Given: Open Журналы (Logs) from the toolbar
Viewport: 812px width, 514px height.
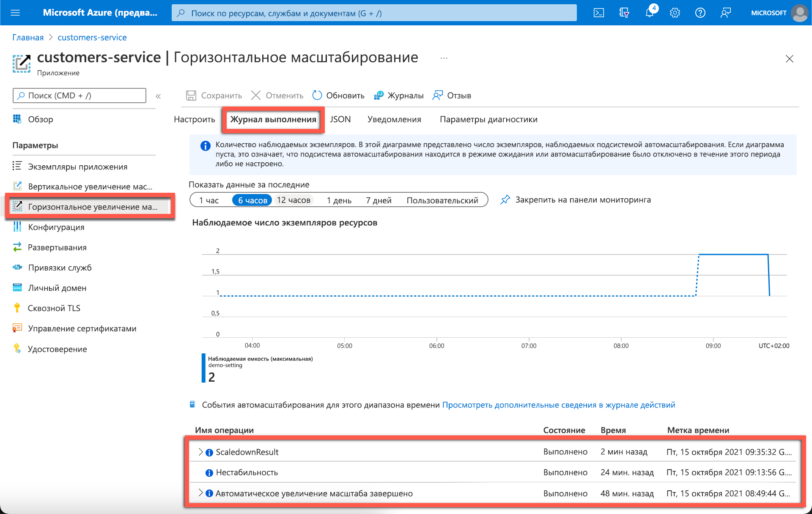Looking at the screenshot, I should (x=399, y=96).
